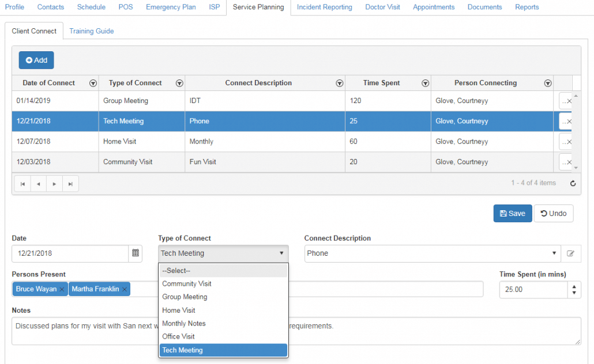Jump to the first page of records
Image resolution: width=594 pixels, height=364 pixels.
22,183
